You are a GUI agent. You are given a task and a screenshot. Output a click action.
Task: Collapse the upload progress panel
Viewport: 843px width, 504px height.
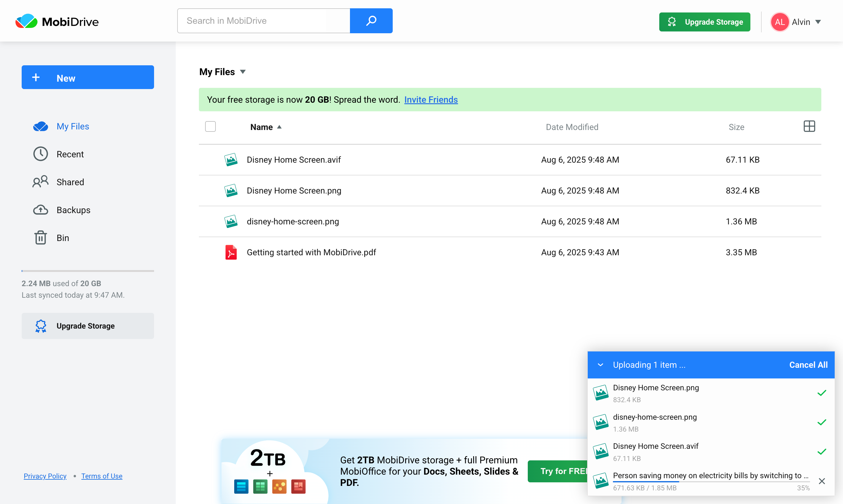point(600,364)
